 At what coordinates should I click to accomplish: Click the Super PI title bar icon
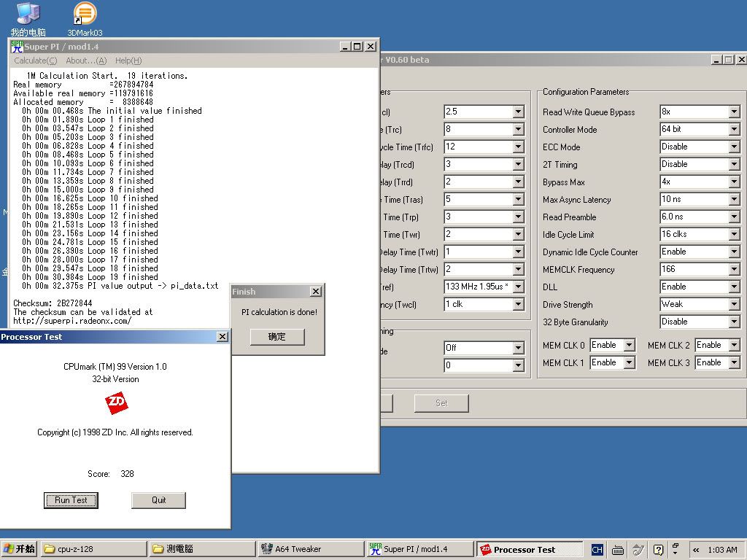pos(17,46)
